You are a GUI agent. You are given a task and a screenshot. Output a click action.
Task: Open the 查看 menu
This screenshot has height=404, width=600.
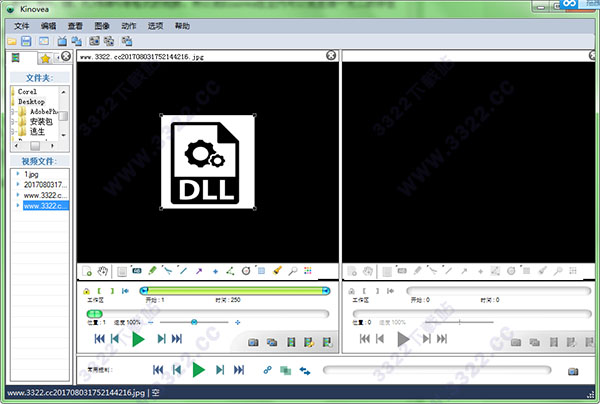click(x=75, y=26)
